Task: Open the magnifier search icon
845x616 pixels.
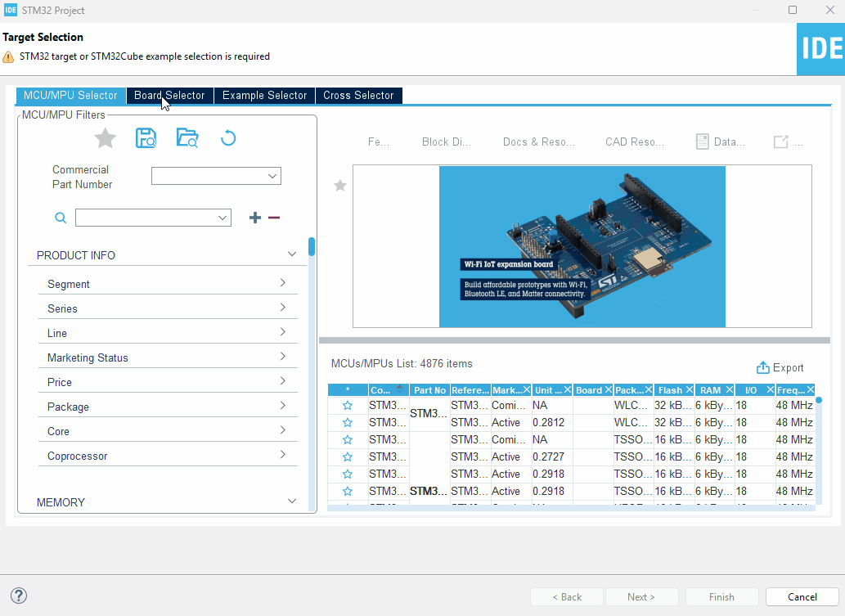Action: (60, 218)
